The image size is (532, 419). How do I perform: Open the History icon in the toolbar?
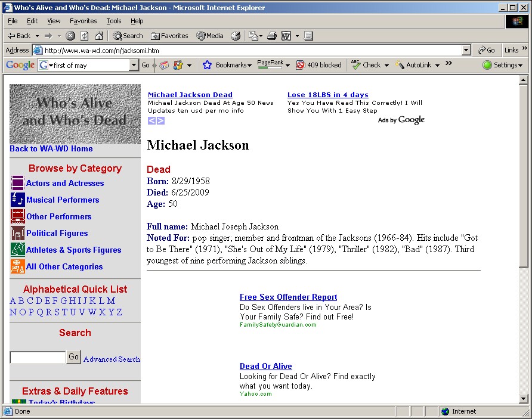pyautogui.click(x=236, y=36)
